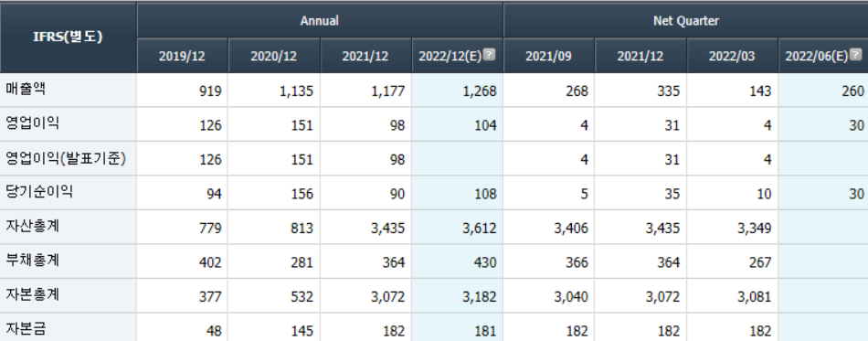Click the 자본총계 value 3,182
The width and height of the screenshot is (868, 341).
481,297
